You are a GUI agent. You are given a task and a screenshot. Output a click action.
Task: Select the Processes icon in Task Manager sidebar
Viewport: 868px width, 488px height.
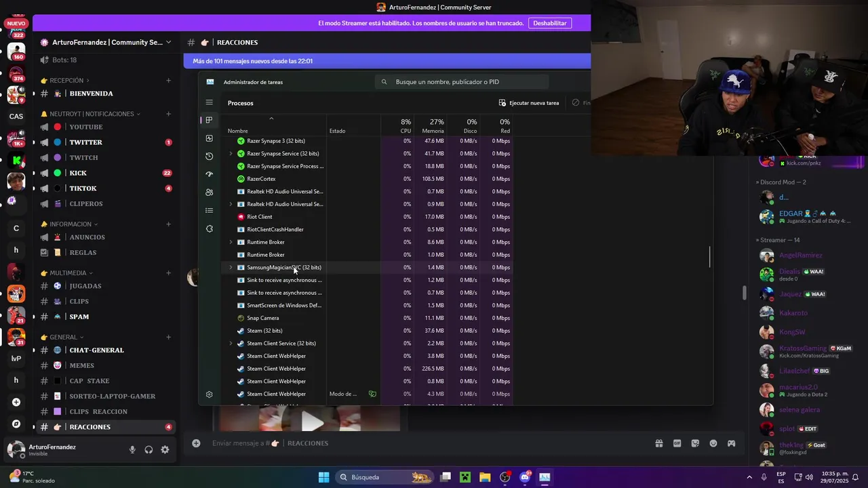[209, 120]
